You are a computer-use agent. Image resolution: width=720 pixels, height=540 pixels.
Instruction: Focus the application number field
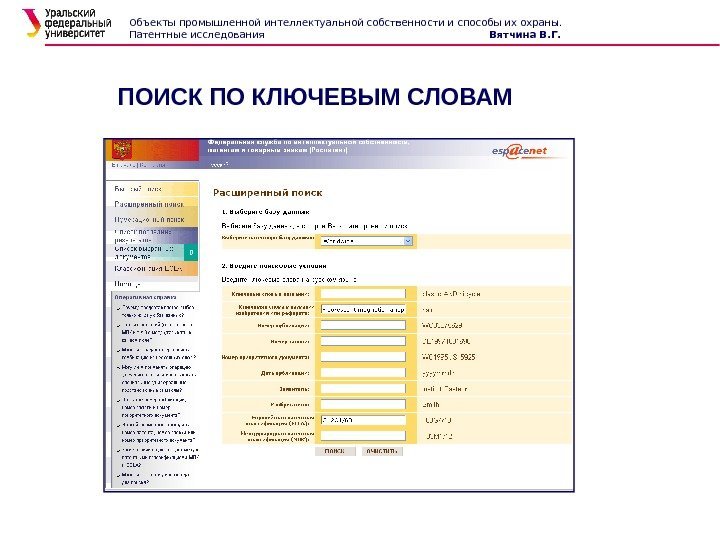(363, 341)
